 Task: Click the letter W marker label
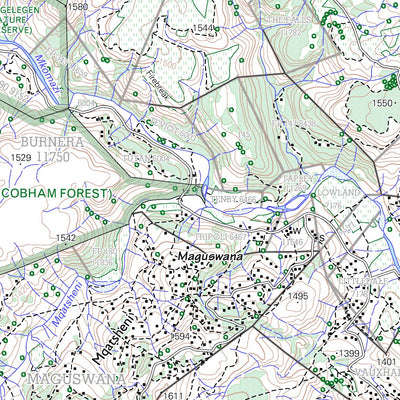[x=297, y=230]
